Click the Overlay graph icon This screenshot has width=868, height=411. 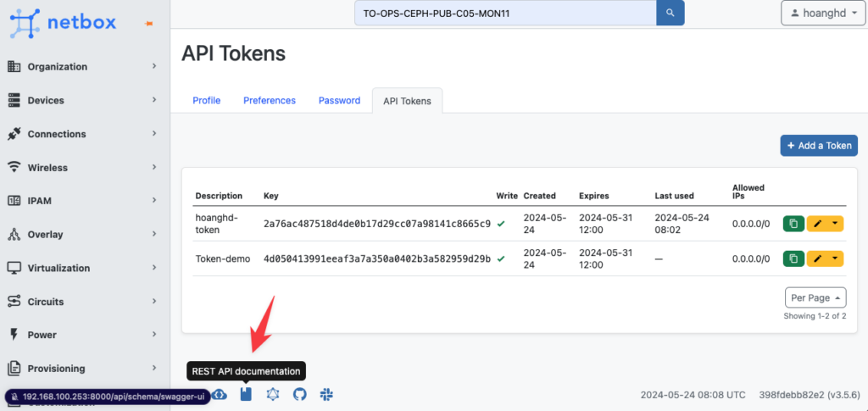click(14, 235)
